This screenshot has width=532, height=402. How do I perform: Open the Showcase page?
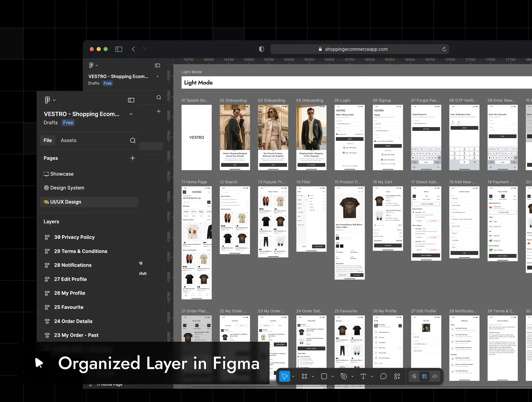click(x=89, y=174)
